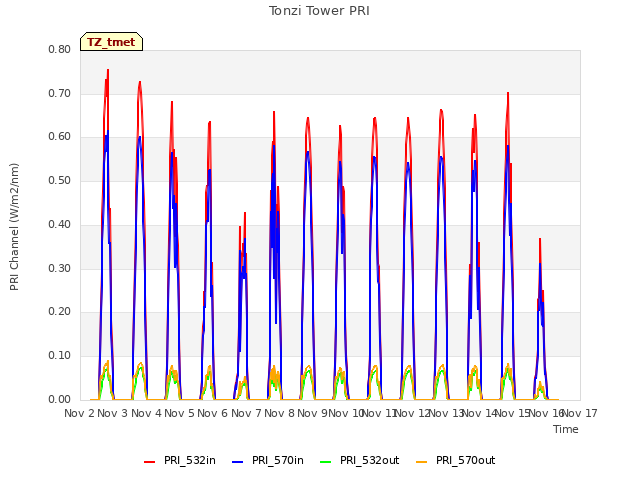Image resolution: width=640 pixels, height=480 pixels.
Task: Click the small final peak on Nov 16
Action: 540,239
